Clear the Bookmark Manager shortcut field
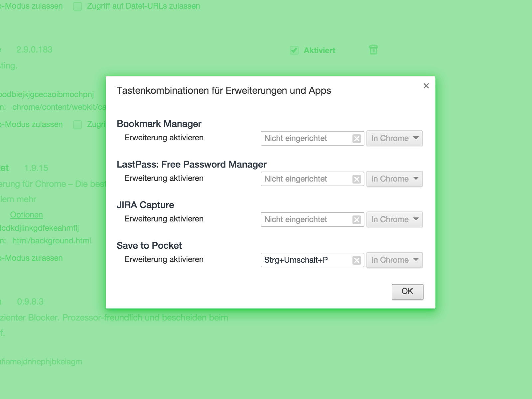This screenshot has width=532, height=399. coord(356,139)
